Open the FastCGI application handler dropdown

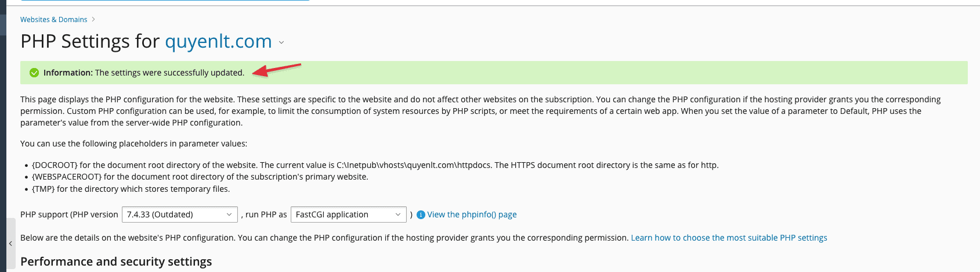click(x=348, y=214)
